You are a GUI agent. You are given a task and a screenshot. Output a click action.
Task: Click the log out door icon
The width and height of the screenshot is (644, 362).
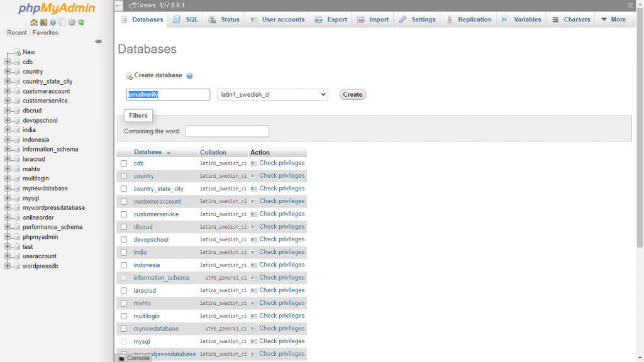click(x=43, y=23)
